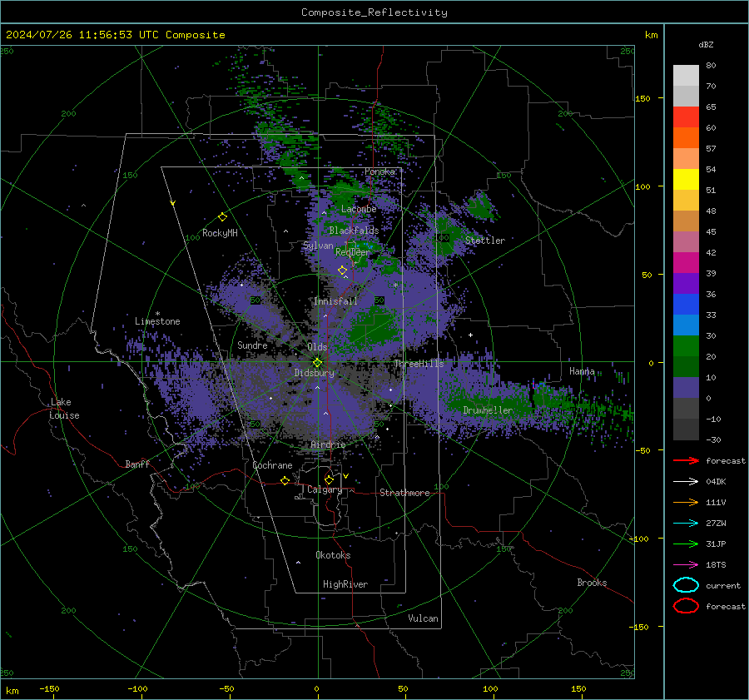Select the yellow 54 dBZ color swatch
This screenshot has width=749, height=700.
tap(686, 179)
